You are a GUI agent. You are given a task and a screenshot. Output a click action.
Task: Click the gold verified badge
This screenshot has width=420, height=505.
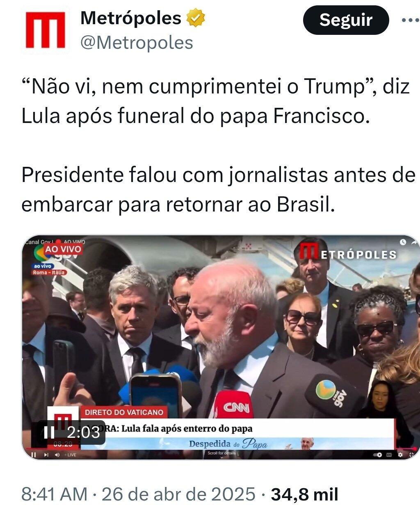196,18
